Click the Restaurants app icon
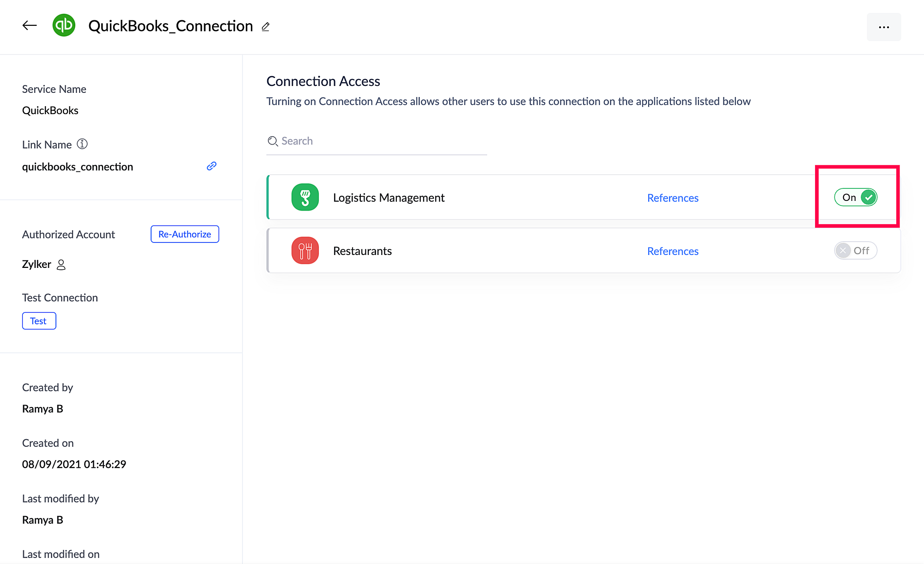This screenshot has height=564, width=924. [x=305, y=250]
